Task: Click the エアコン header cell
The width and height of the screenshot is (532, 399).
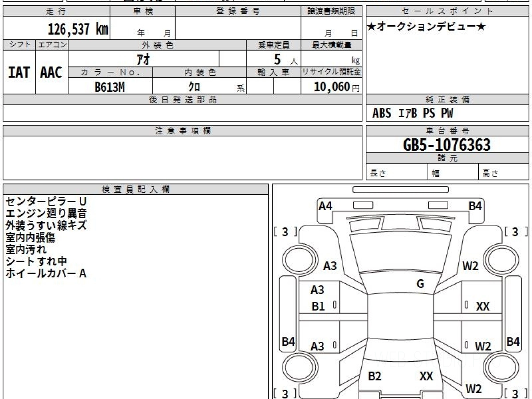Action: coord(52,45)
